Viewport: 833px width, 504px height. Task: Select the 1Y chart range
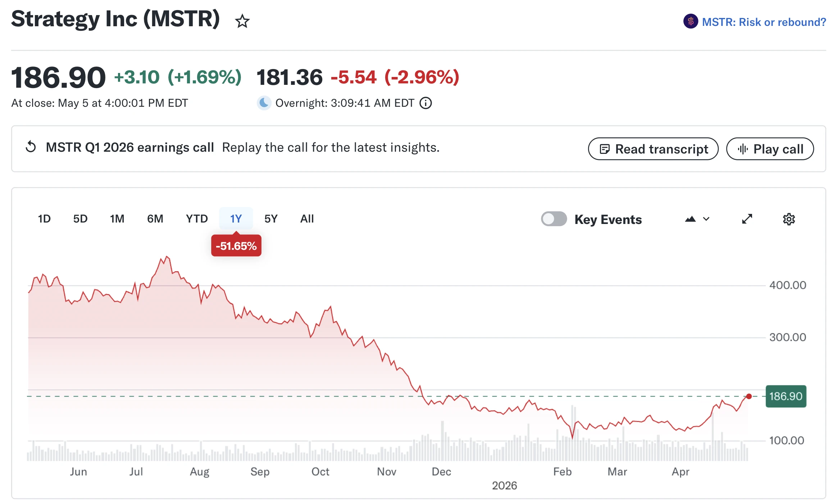tap(236, 219)
